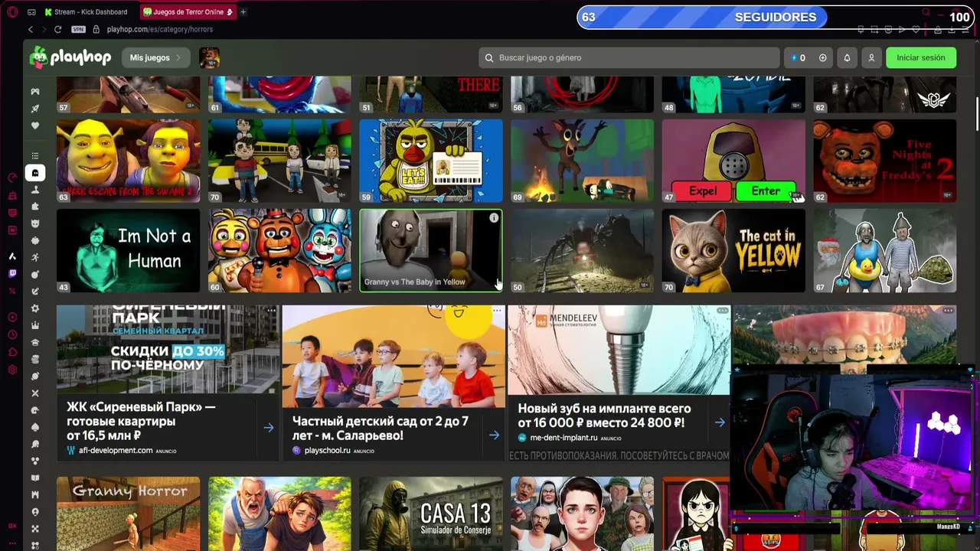Open the me-dent-implant.ru ad link
The height and width of the screenshot is (551, 980).
click(x=563, y=438)
